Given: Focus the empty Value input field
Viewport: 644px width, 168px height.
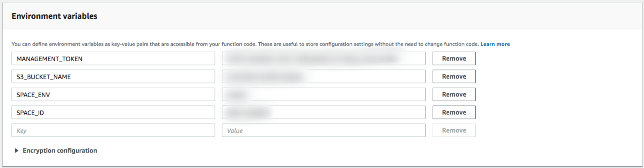Looking at the screenshot, I should pos(324,130).
